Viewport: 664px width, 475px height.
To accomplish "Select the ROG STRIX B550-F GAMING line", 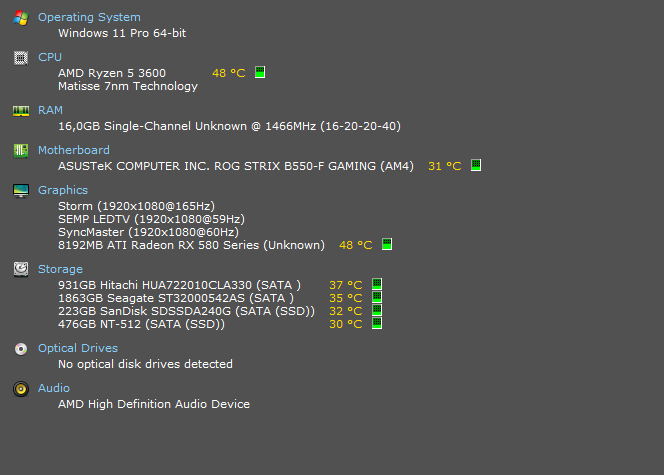I will 236,166.
